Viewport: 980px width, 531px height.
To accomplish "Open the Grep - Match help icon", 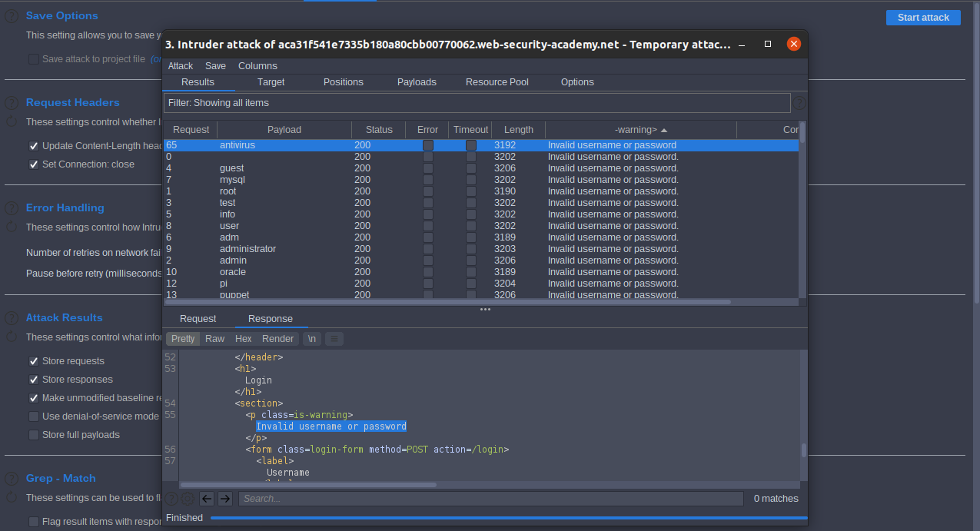I will click(12, 479).
